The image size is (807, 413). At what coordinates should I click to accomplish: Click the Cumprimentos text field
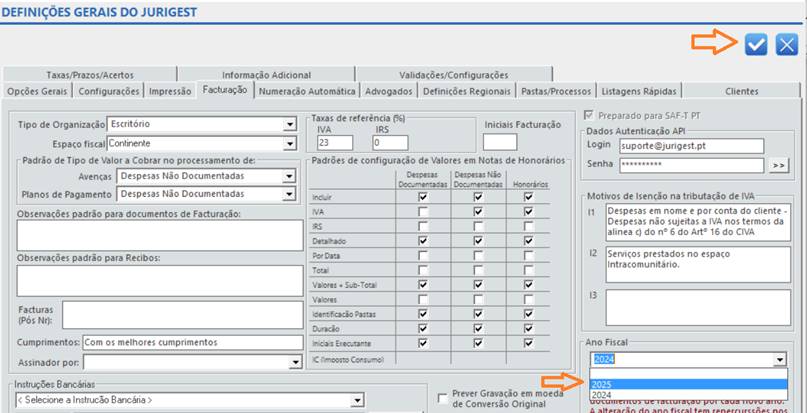(x=192, y=342)
